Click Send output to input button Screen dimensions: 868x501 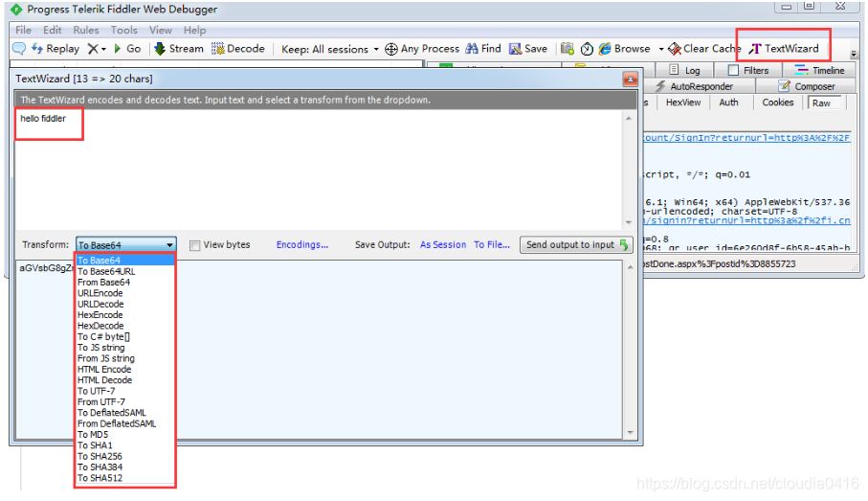576,245
